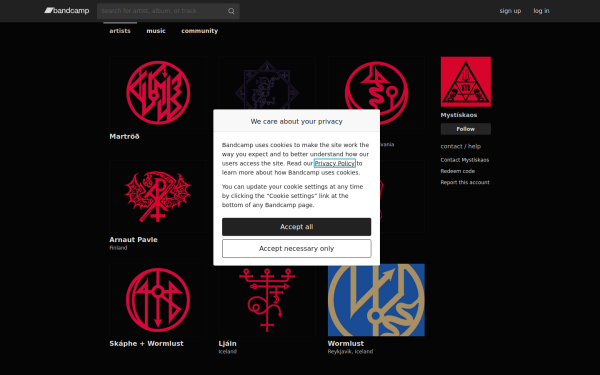Switch to the community tab
The width and height of the screenshot is (600, 375).
199,31
